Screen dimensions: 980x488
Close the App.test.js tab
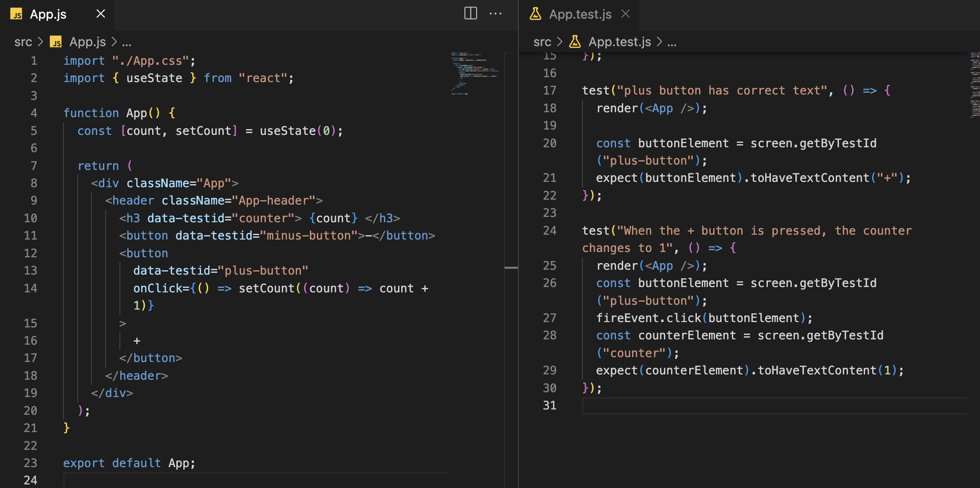pos(625,14)
